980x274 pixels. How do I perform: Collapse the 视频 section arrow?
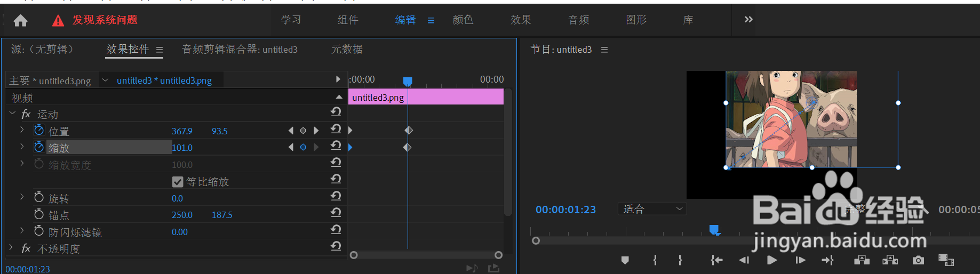point(339,97)
